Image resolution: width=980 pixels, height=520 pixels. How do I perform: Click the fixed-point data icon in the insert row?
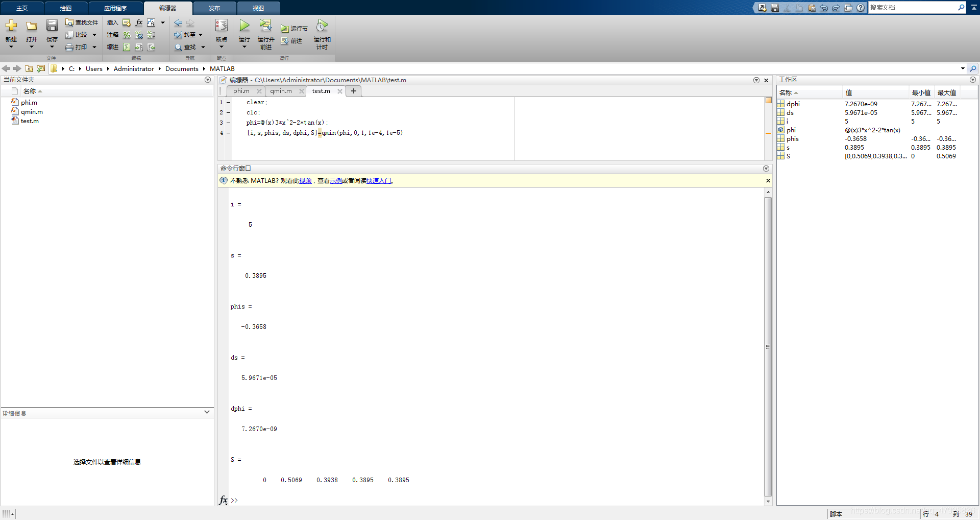(x=151, y=22)
